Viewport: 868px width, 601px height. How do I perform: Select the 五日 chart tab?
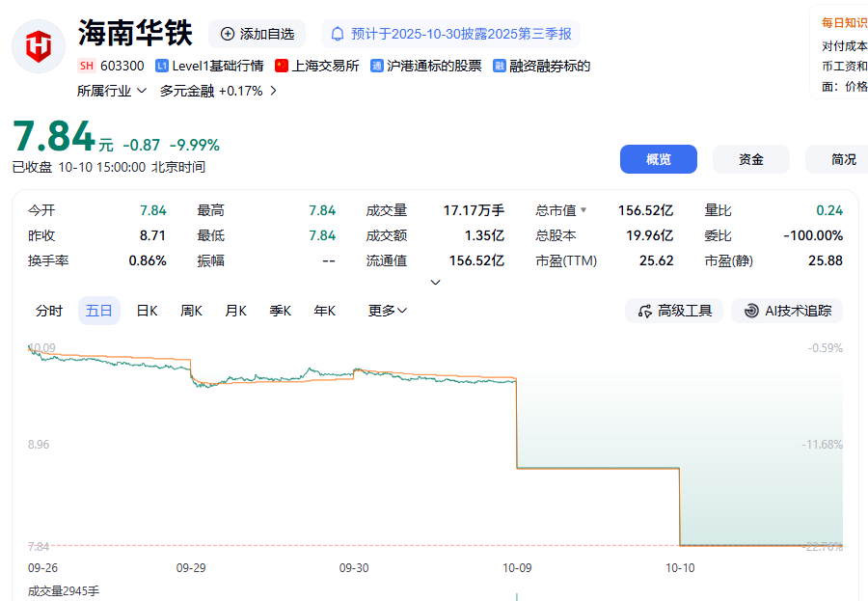tap(99, 311)
